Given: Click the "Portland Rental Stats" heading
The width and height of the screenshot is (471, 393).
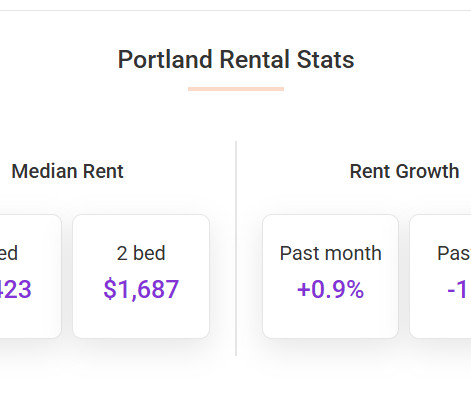Looking at the screenshot, I should pyautogui.click(x=236, y=60).
